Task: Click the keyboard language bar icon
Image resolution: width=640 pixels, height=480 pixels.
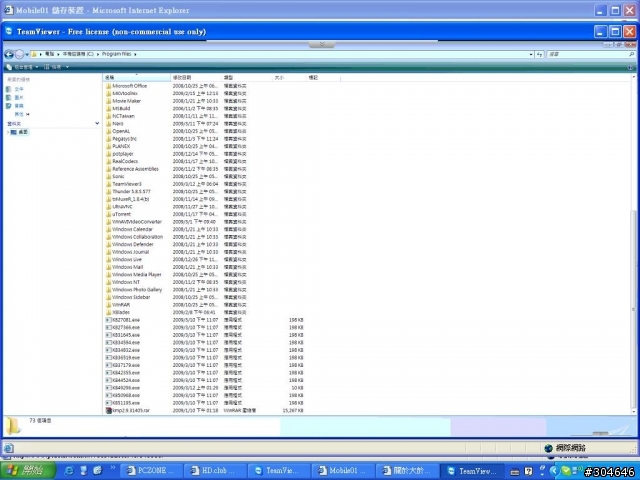Action: pos(515,472)
